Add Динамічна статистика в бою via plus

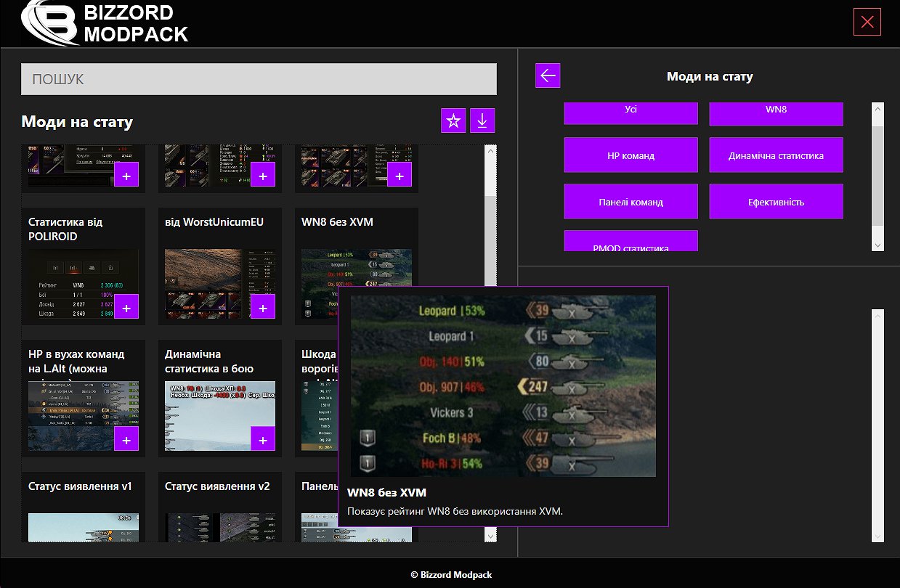click(263, 438)
